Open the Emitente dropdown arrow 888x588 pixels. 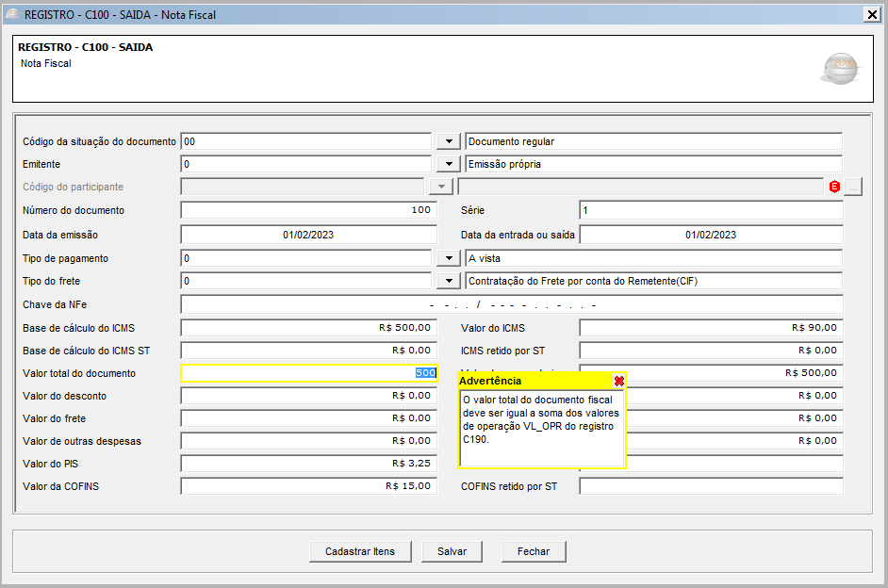[x=449, y=164]
